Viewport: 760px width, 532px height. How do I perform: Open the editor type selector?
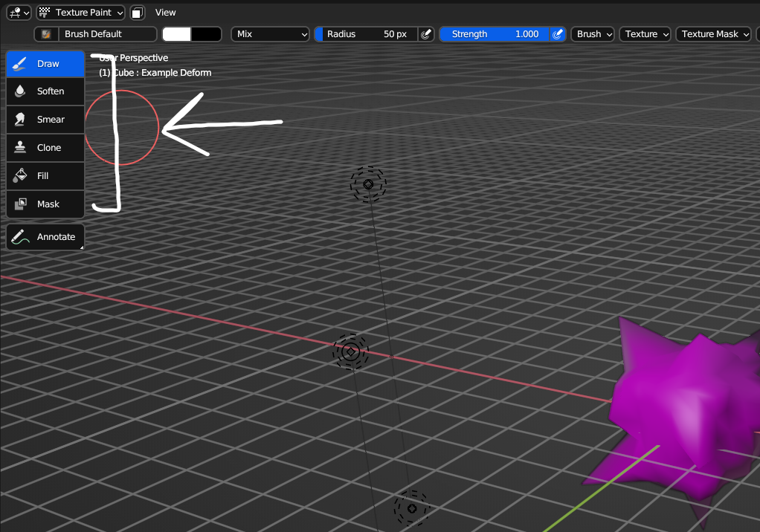point(19,13)
